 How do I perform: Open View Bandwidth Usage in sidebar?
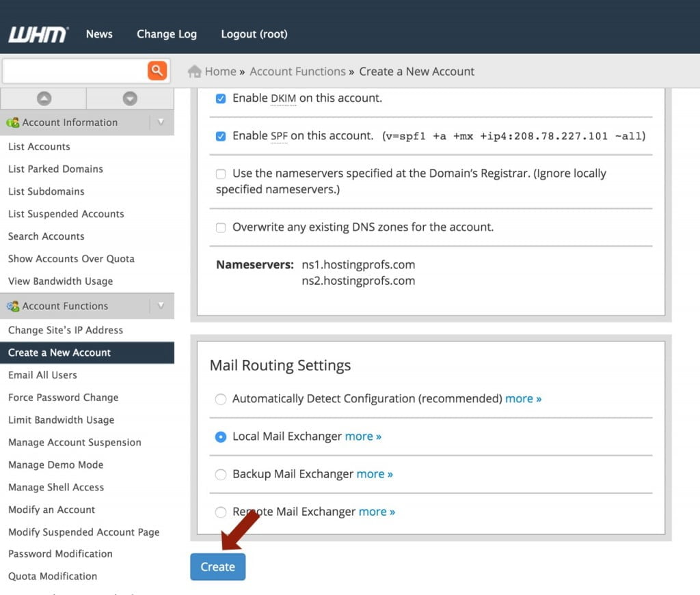click(x=61, y=281)
